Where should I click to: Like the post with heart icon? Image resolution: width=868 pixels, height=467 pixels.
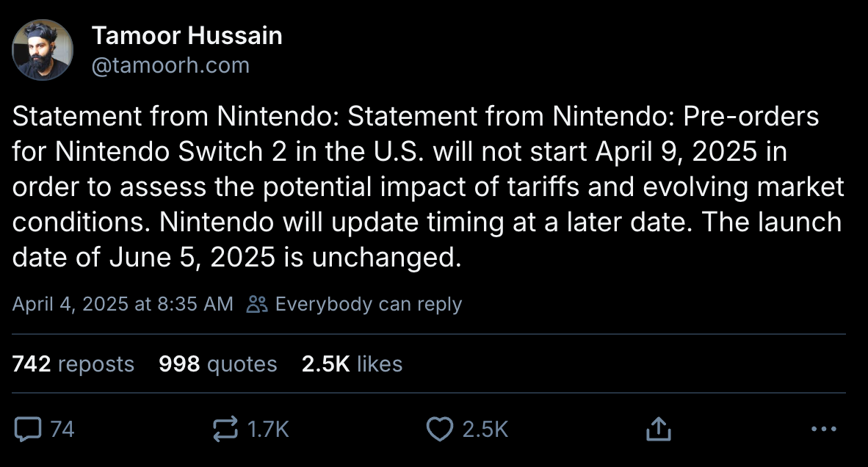point(440,430)
